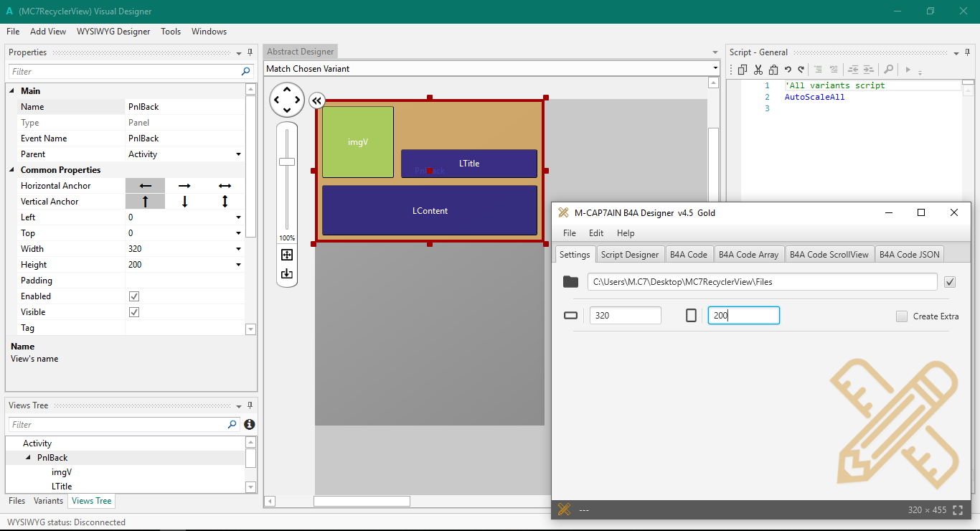
Task: Click the zoom slider handle in Abstract Designer
Action: pyautogui.click(x=287, y=161)
